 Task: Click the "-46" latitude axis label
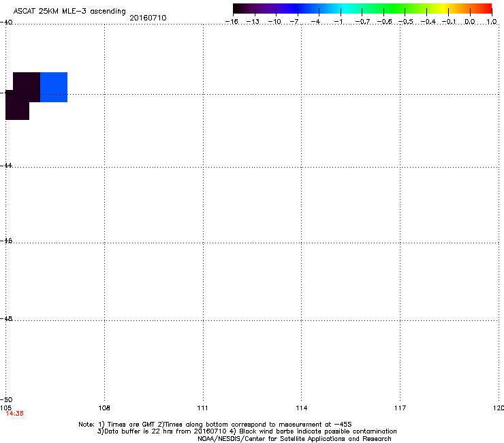[x=6, y=241]
